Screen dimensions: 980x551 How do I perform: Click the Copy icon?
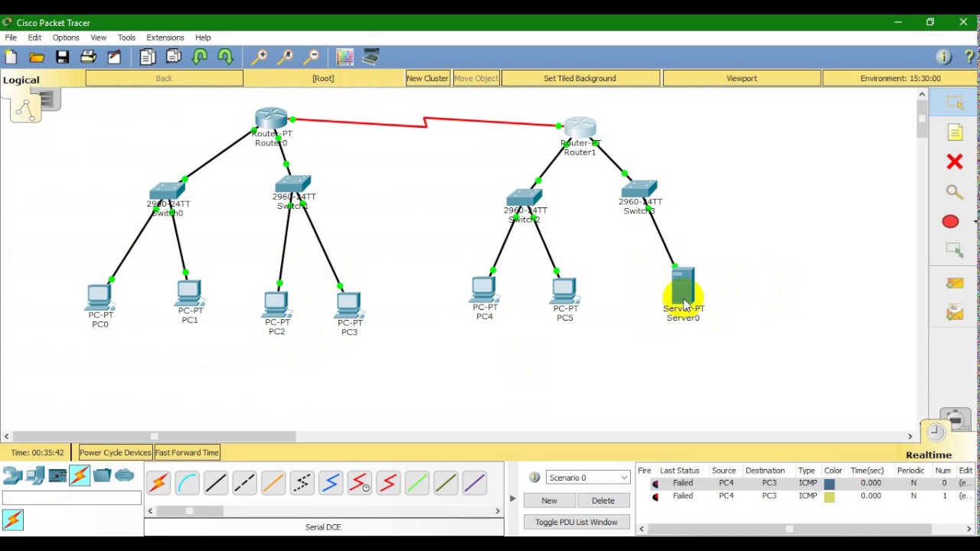[147, 57]
